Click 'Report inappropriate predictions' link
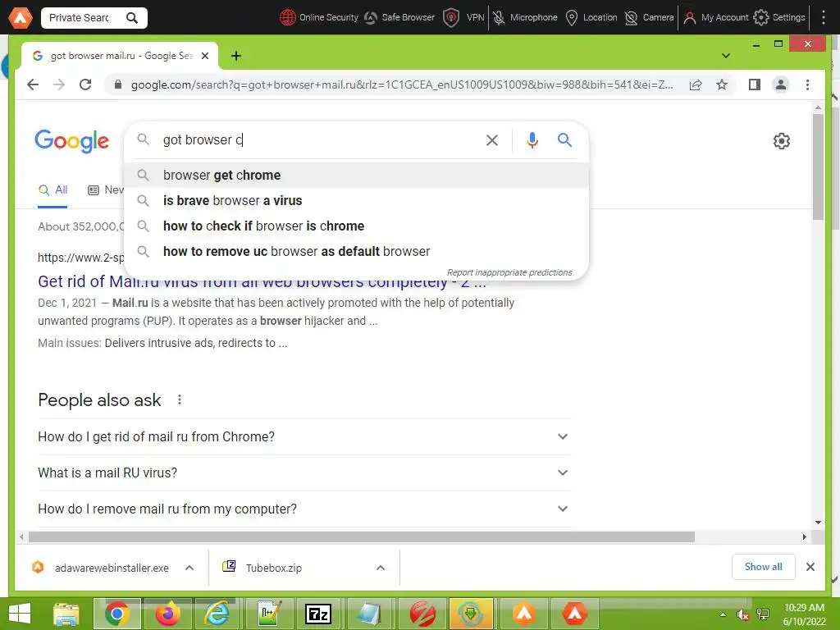Viewport: 840px width, 630px height. pos(509,272)
